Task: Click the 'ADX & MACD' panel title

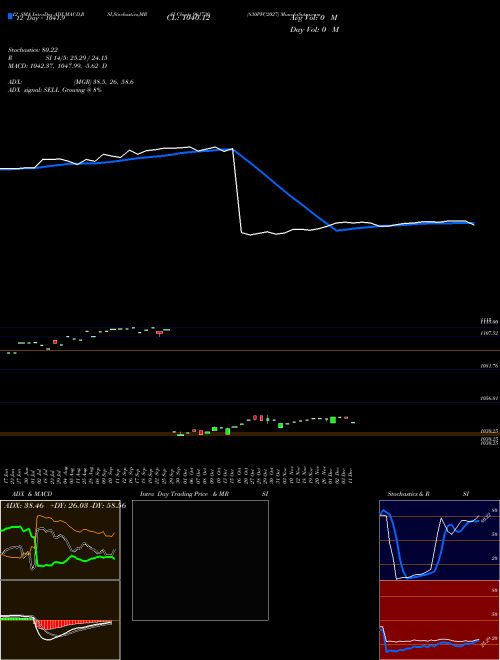Action: click(x=32, y=494)
